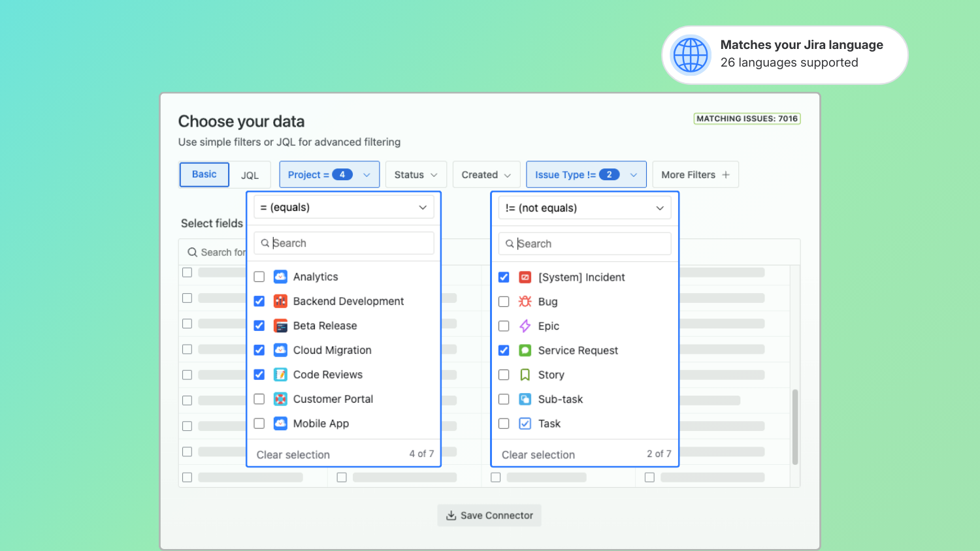Click the Sub-task issue type icon
The image size is (980, 551).
525,399
